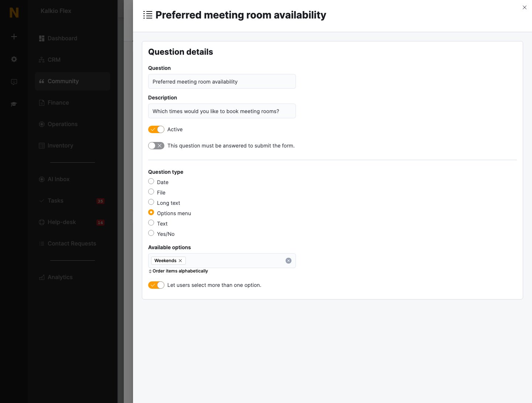Click the Dashboard grid icon
Image resolution: width=532 pixels, height=403 pixels.
(42, 38)
